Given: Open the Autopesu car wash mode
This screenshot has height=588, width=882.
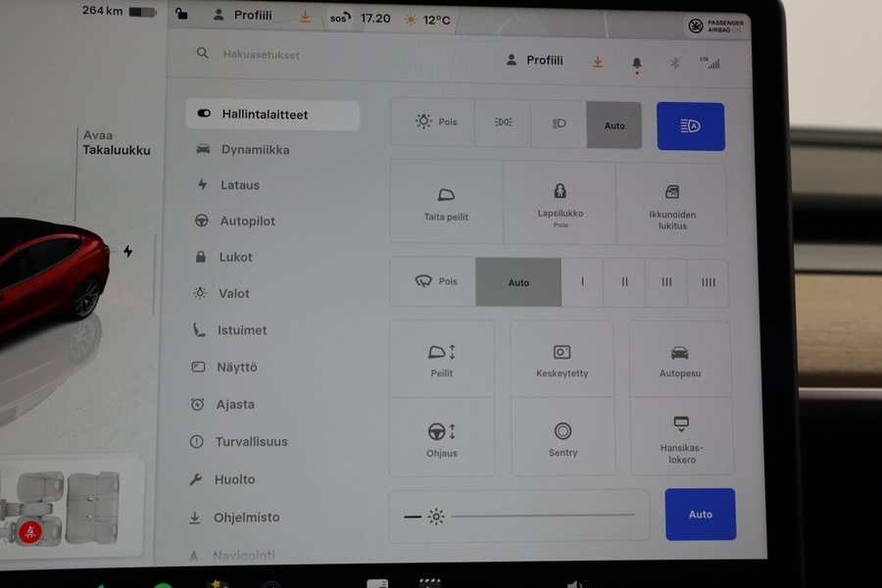Looking at the screenshot, I should coord(680,357).
